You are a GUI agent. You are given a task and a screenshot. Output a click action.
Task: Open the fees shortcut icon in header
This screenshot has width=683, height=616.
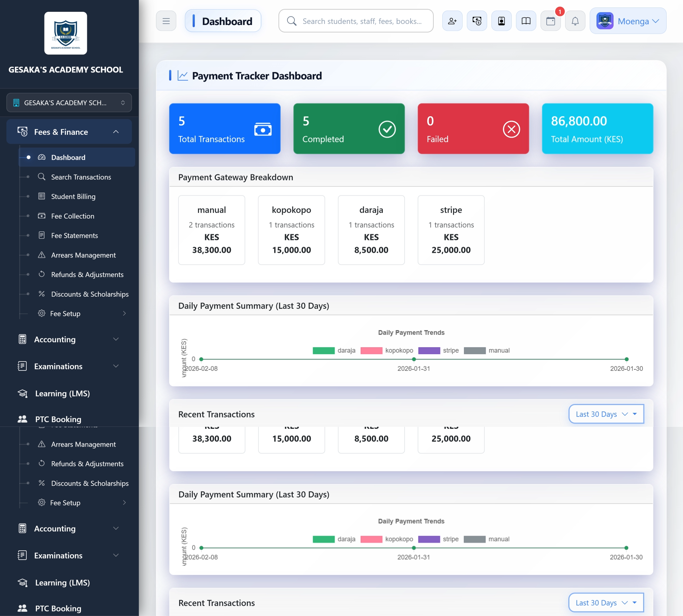coord(477,21)
